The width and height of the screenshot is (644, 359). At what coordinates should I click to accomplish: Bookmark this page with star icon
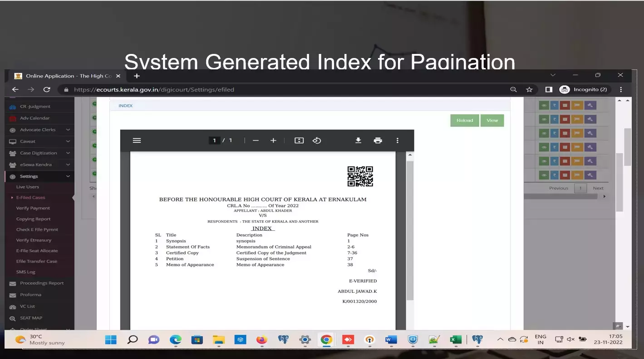point(529,90)
